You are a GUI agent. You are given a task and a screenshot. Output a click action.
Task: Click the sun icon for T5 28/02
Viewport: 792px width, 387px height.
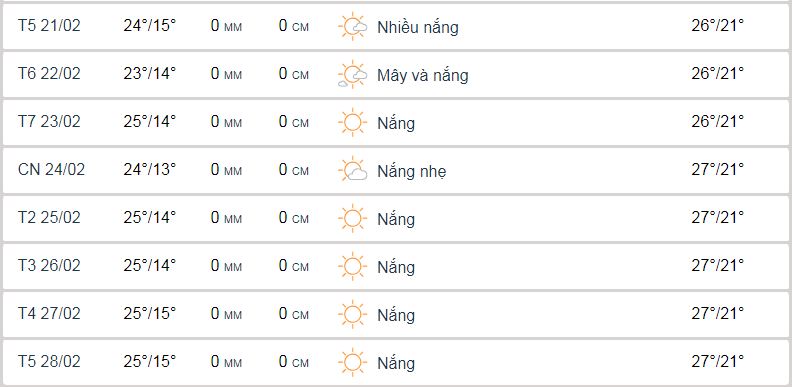[352, 362]
